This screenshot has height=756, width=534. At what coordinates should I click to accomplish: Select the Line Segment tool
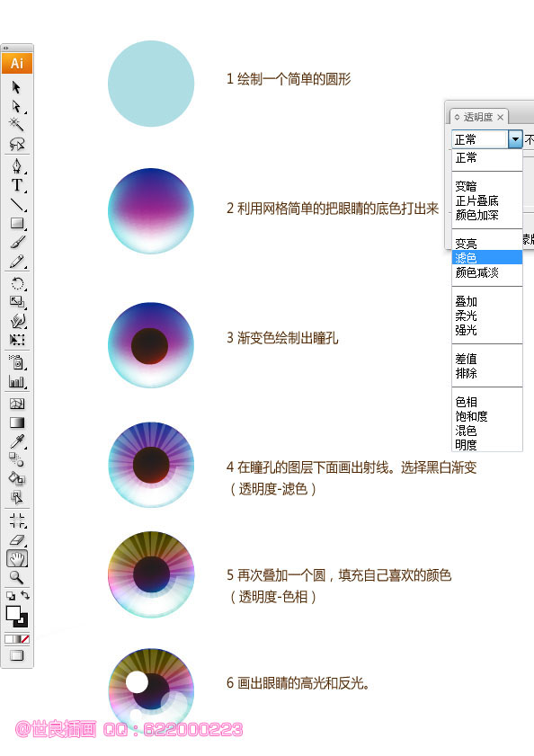[17, 204]
